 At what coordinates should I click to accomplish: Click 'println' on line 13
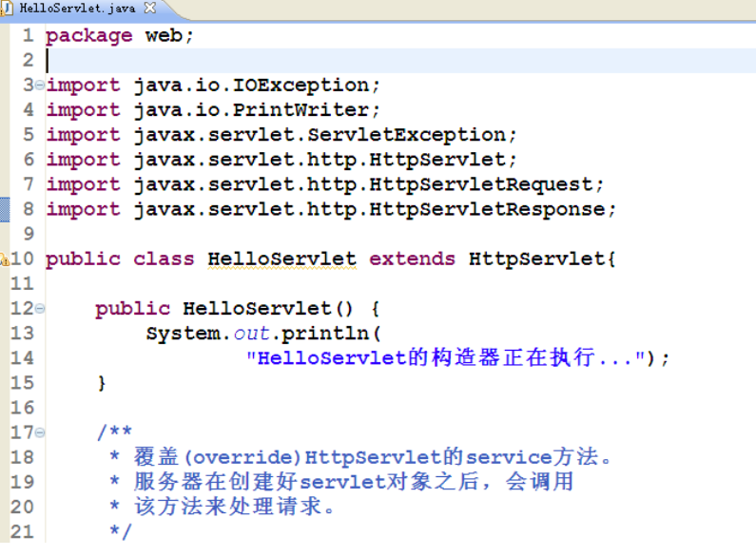(325, 334)
